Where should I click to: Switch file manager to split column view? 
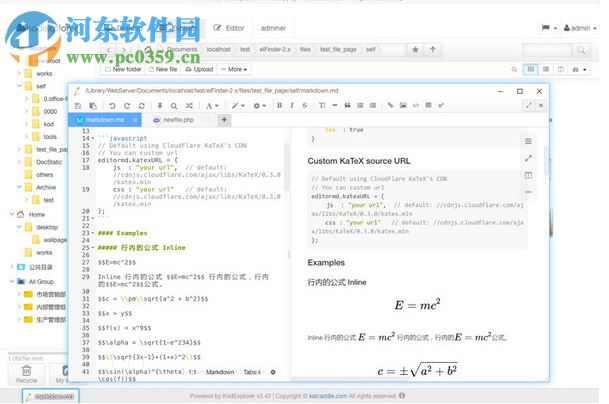[560, 70]
